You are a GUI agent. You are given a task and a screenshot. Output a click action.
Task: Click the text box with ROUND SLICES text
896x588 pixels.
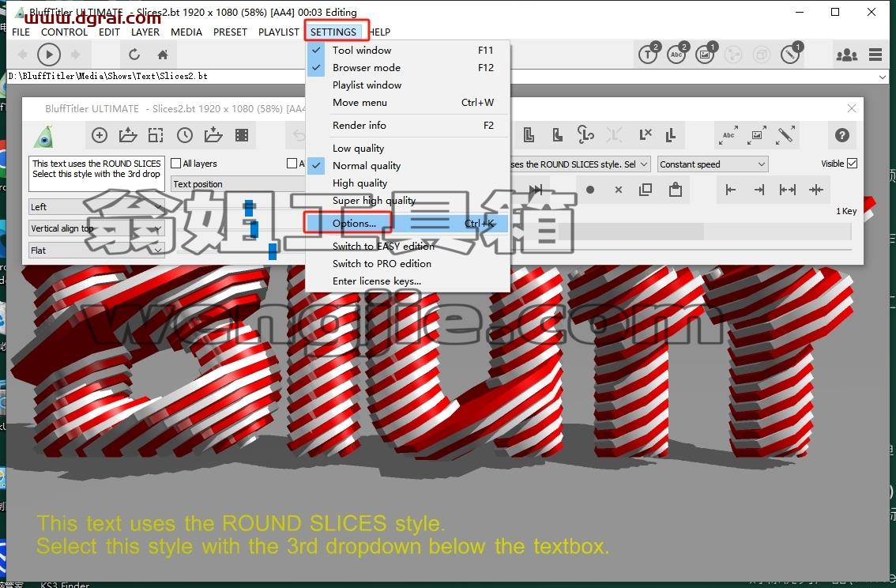(96, 173)
